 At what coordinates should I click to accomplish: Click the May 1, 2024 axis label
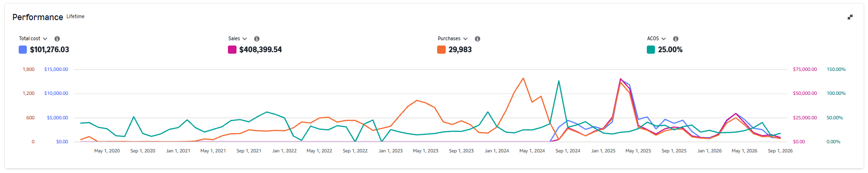click(532, 151)
